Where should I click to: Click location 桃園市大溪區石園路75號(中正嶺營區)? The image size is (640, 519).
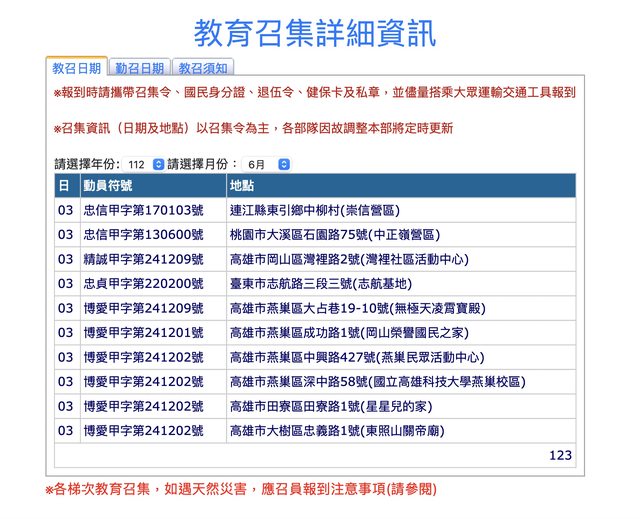(334, 235)
